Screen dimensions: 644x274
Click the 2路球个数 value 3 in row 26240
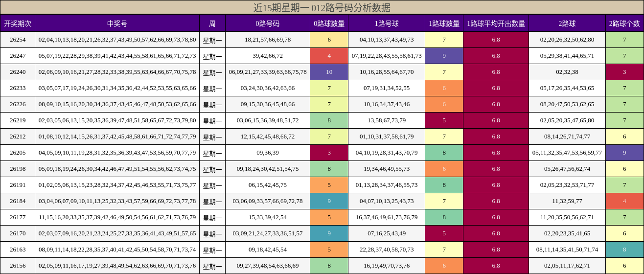click(x=624, y=72)
